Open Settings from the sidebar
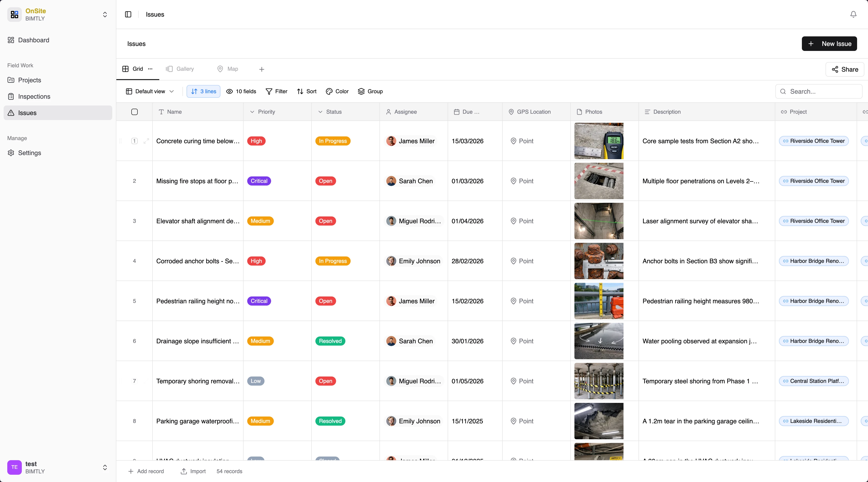Screen dimensions: 868x482 (x=29, y=153)
